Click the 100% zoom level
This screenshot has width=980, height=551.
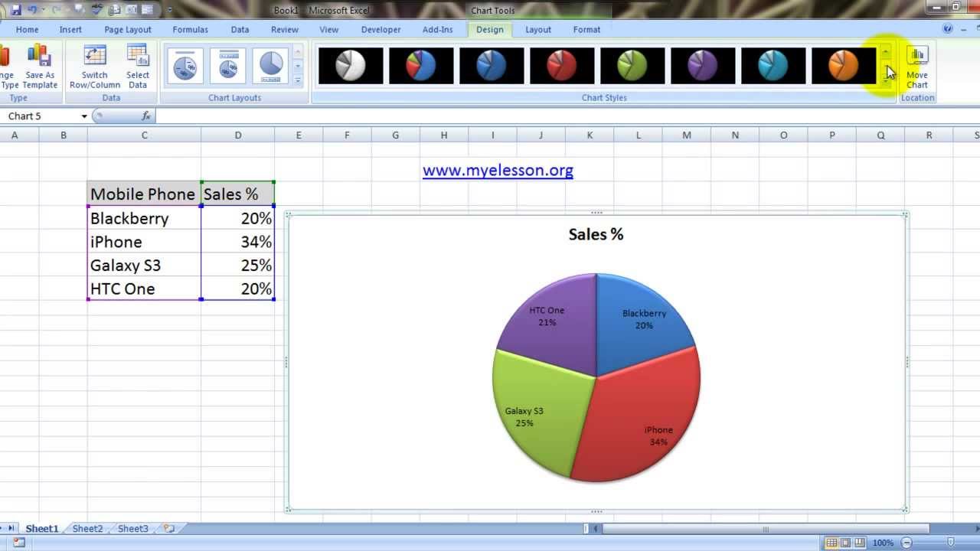(x=883, y=543)
